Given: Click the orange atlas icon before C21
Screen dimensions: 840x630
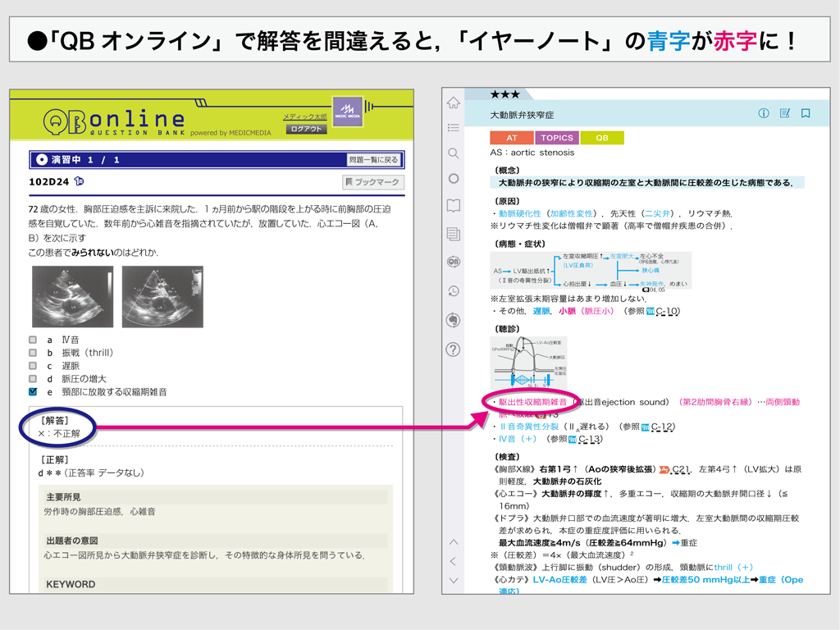Looking at the screenshot, I should point(664,470).
